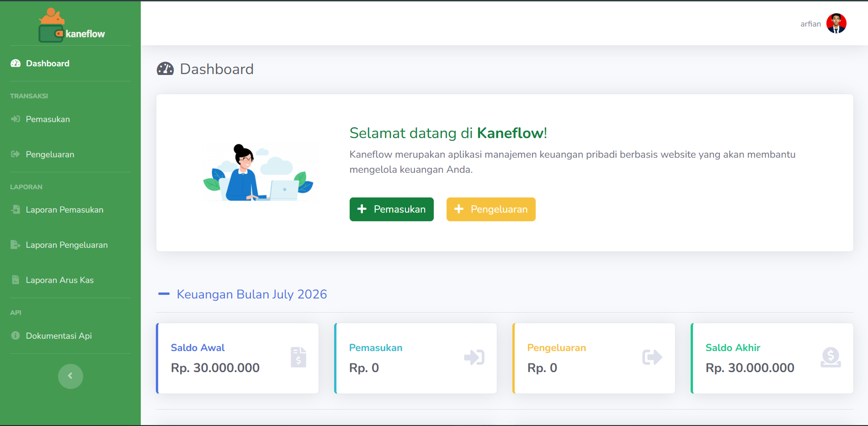
Task: Click the Dashboard speedometer icon in sidebar
Action: [x=16, y=64]
